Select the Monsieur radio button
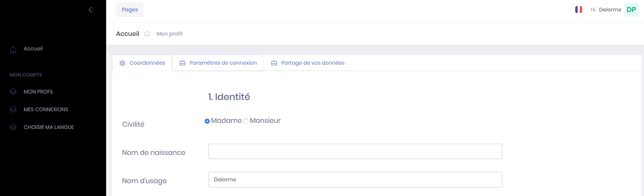Screen dimensions: 644x196 click(246, 121)
